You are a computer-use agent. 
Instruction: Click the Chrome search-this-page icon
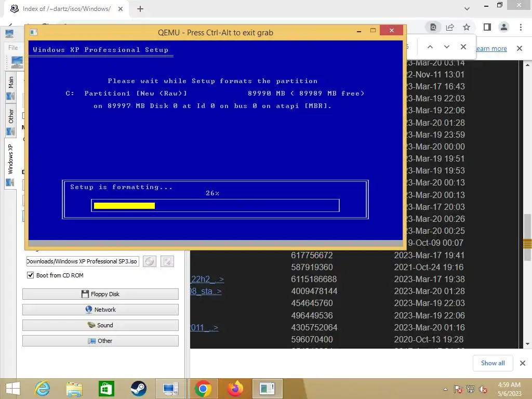[433, 27]
